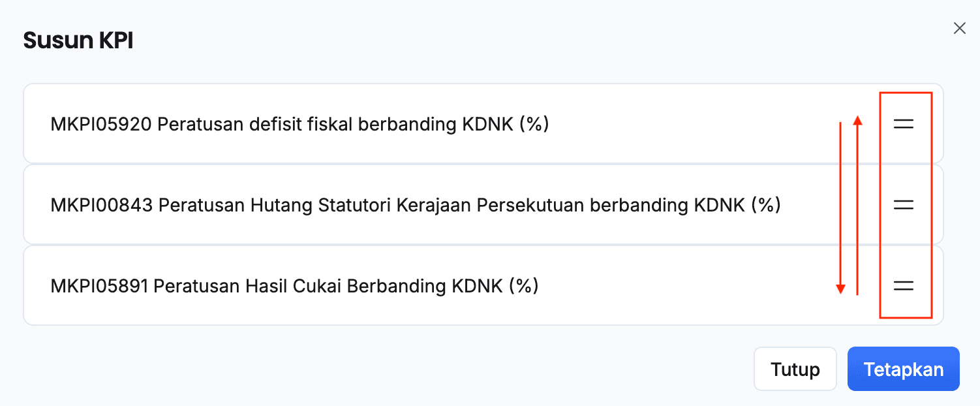This screenshot has height=406, width=980.
Task: Click the red upward arrow annotation
Action: pyautogui.click(x=858, y=205)
